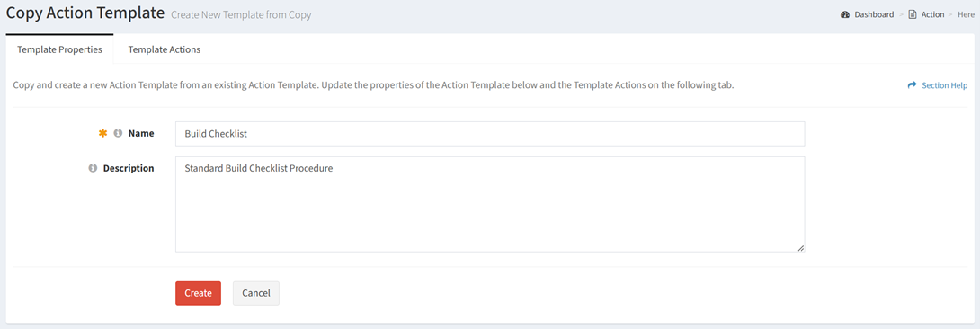Click the Description field label
This screenshot has width=980, height=329.
129,168
